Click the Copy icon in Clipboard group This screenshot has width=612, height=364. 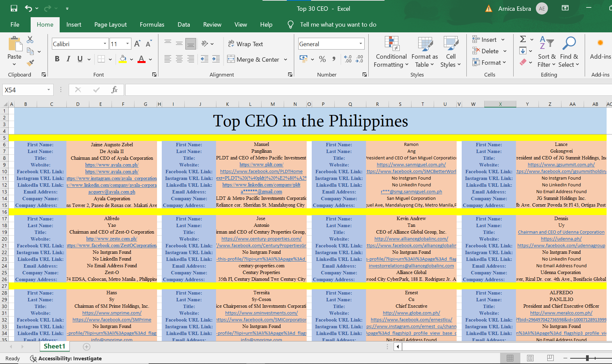tap(30, 52)
